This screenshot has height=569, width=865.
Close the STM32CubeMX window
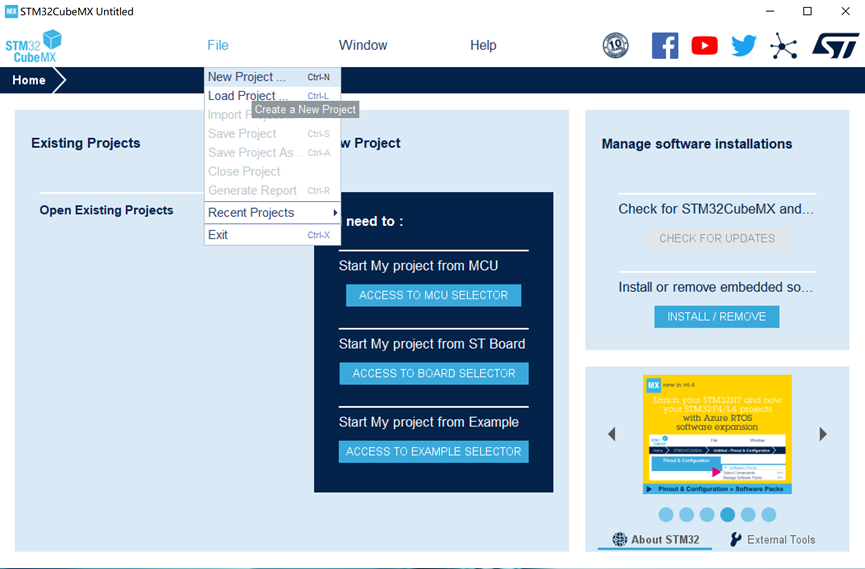pos(845,11)
